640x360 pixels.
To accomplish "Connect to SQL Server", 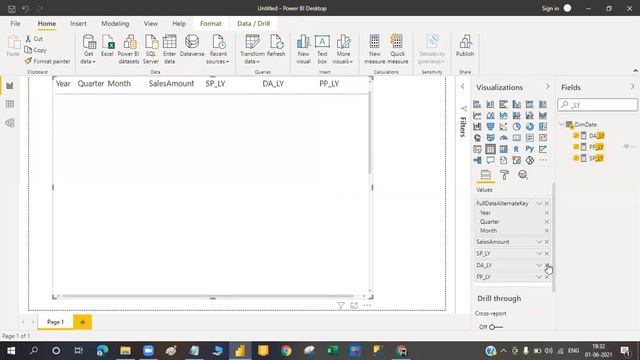I will (151, 49).
